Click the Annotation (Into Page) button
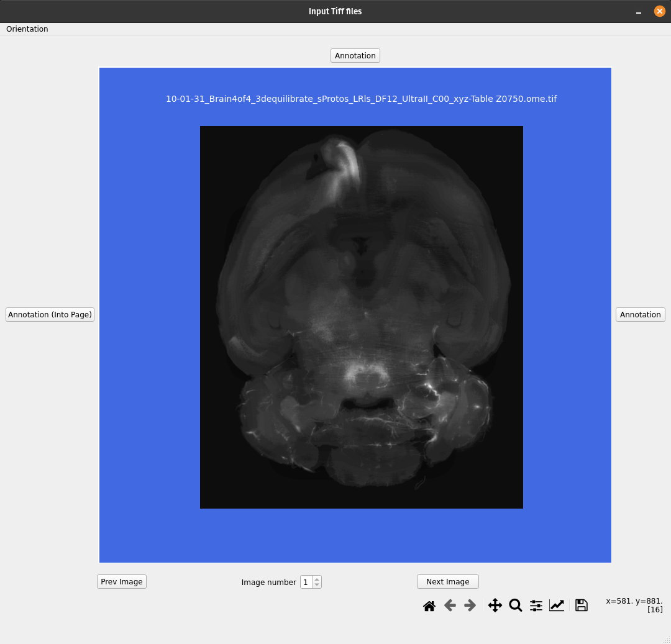 point(50,315)
